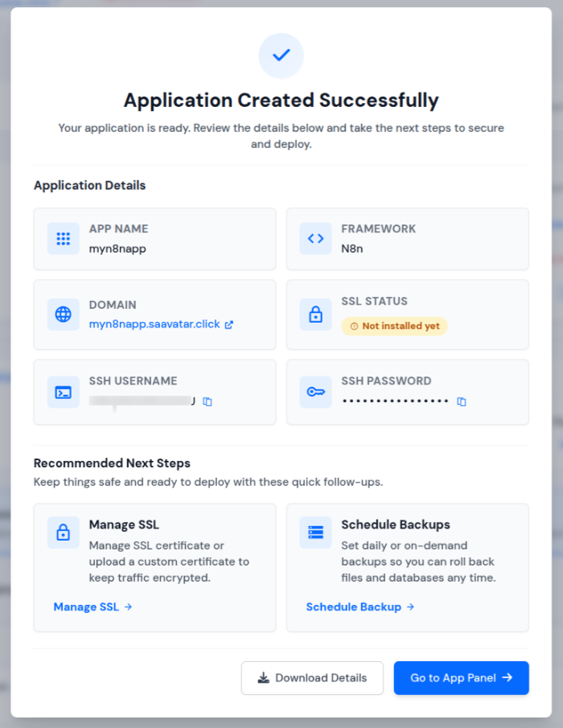Click the blue checkmark success icon

click(x=281, y=56)
